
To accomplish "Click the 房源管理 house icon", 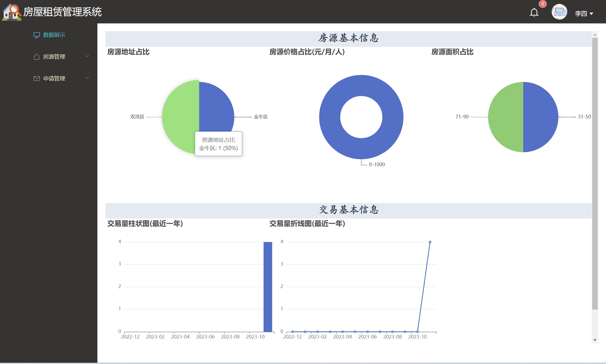I will coord(36,57).
